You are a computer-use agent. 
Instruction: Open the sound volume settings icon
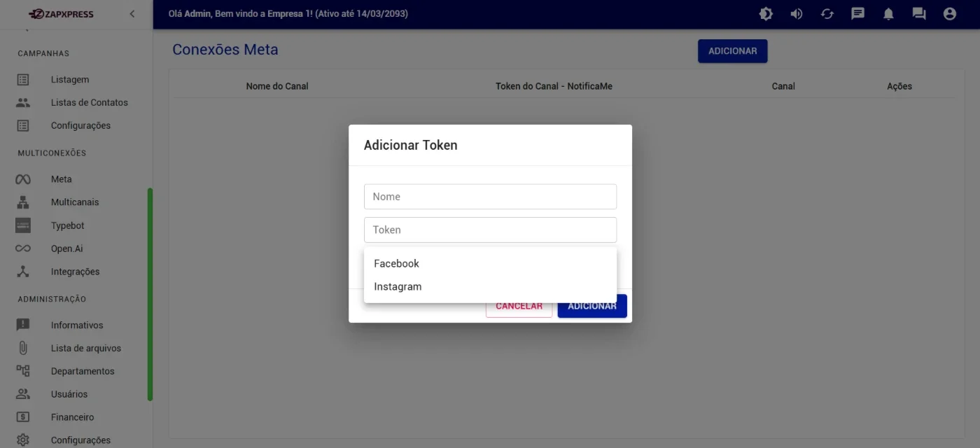coord(797,13)
